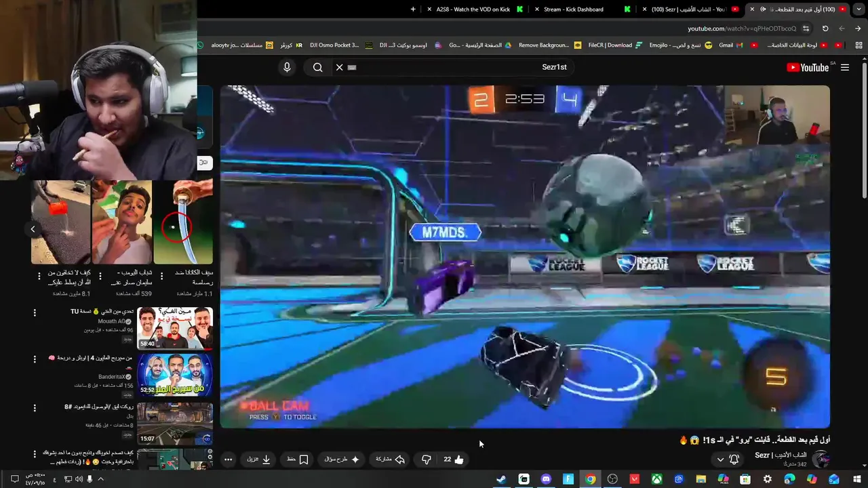
Task: Show hidden tray icons chevron
Action: tap(100, 479)
